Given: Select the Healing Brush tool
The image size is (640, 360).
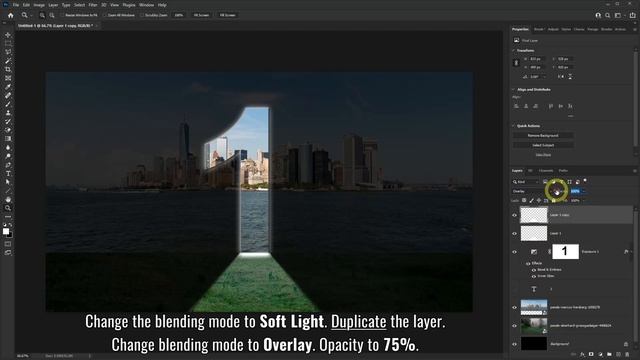Looking at the screenshot, I should click(8, 95).
